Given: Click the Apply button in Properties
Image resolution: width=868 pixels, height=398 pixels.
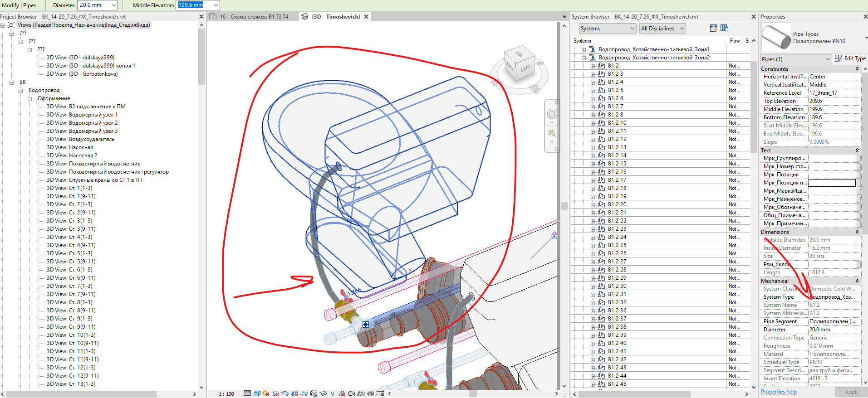Looking at the screenshot, I should tap(851, 392).
